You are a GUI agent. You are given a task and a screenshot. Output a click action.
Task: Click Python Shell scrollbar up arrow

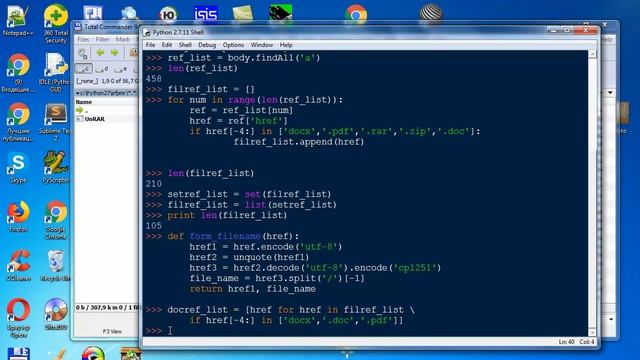(x=592, y=54)
